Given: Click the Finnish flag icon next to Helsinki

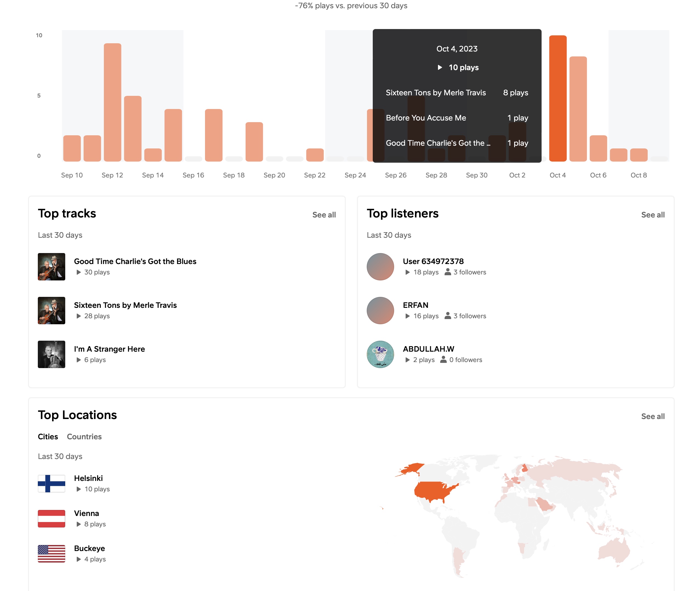Looking at the screenshot, I should click(52, 483).
